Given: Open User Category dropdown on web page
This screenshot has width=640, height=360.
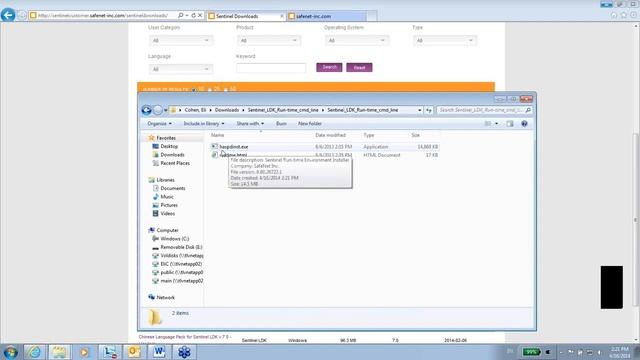Looking at the screenshot, I should coord(180,40).
